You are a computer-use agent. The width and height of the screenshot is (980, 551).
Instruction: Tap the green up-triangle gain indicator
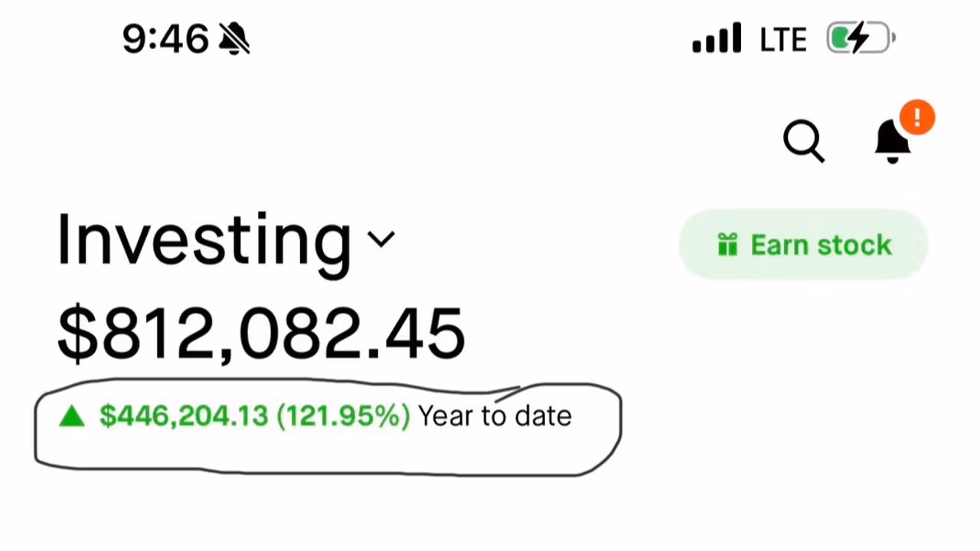tap(72, 416)
